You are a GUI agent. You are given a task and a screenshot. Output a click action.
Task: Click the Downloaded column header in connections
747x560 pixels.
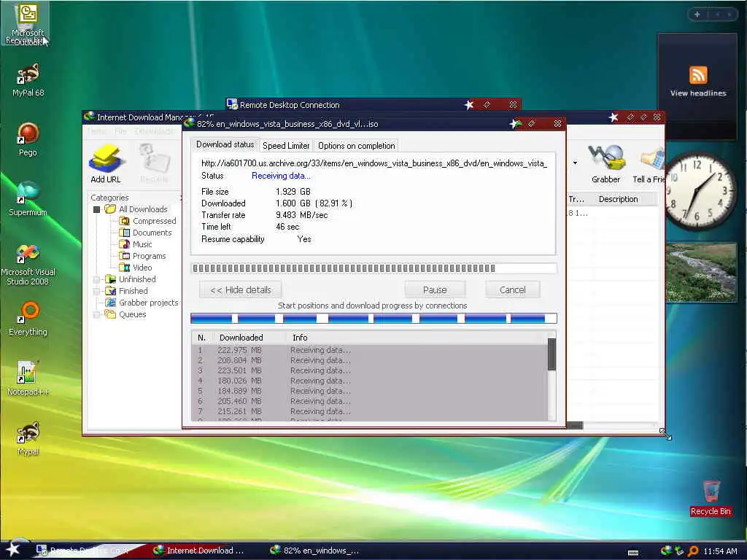[241, 338]
